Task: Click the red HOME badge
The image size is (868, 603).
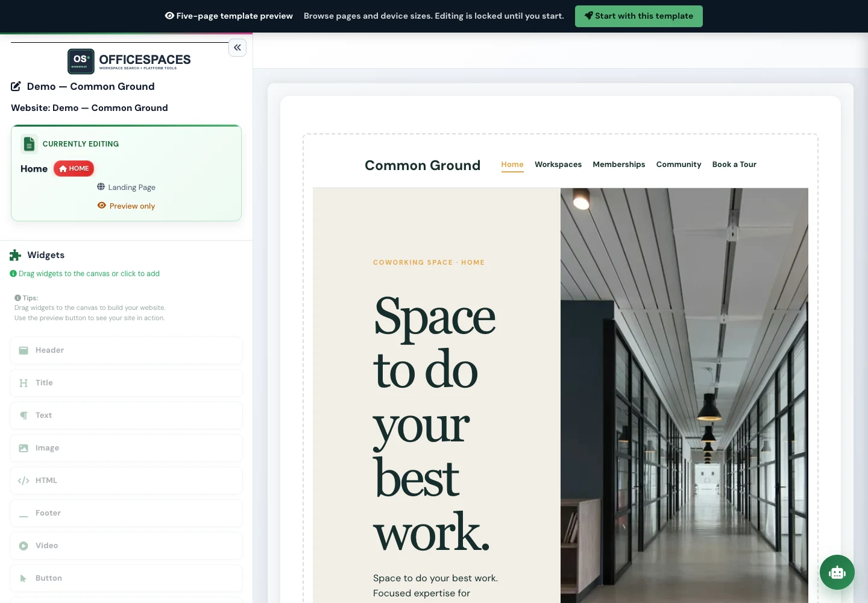Action: [x=74, y=168]
